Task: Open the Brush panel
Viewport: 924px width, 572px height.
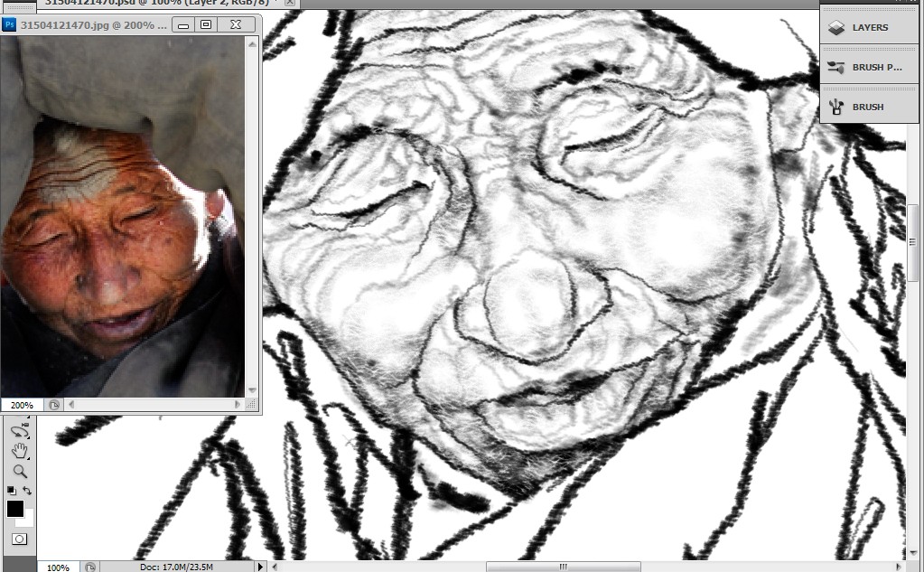Action: 869,107
